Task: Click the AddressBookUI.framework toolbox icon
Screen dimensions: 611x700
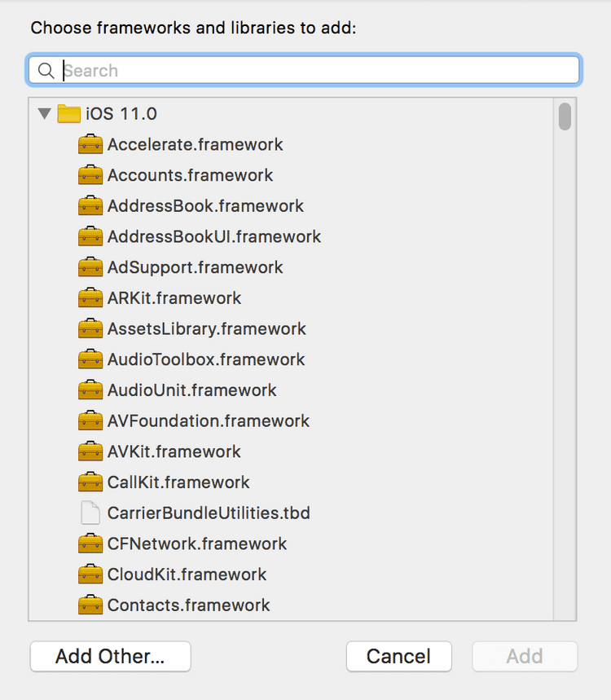Action: pos(90,236)
